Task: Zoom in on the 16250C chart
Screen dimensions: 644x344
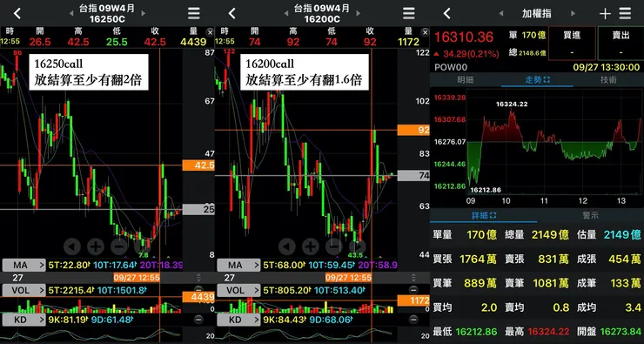Action: [x=95, y=246]
